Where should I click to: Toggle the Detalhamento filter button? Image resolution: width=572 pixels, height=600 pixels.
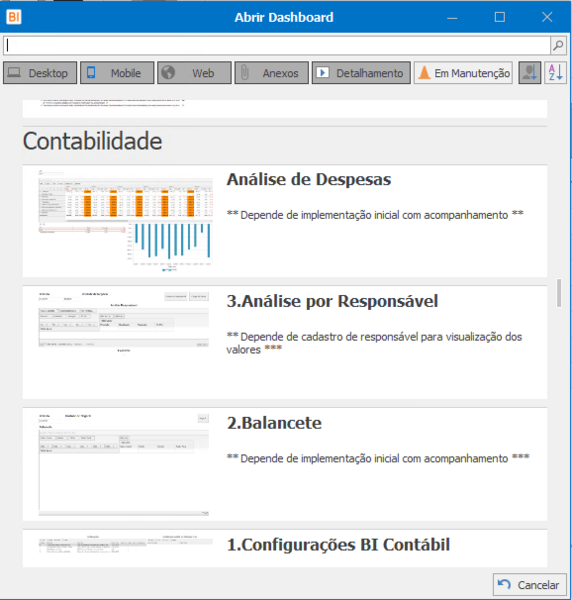(361, 73)
